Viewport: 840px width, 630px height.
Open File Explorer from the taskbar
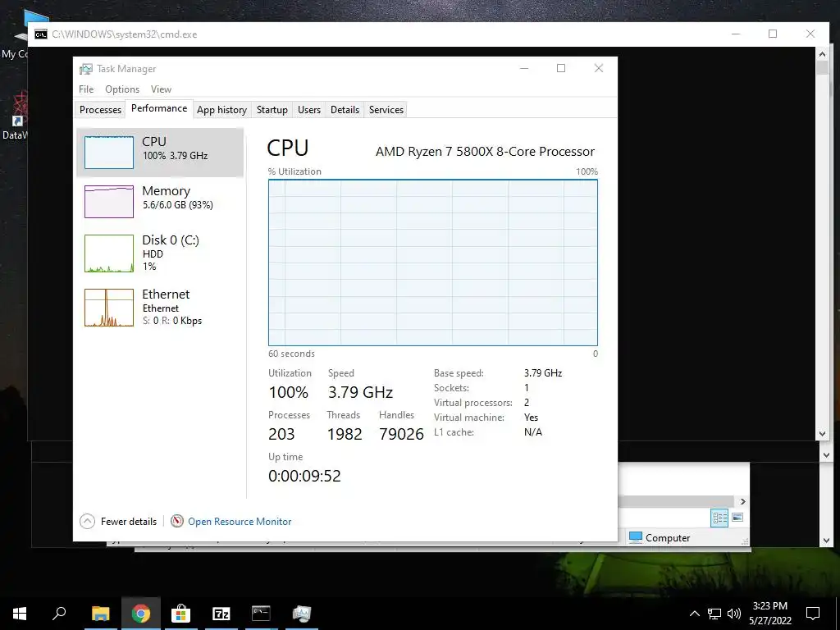101,614
